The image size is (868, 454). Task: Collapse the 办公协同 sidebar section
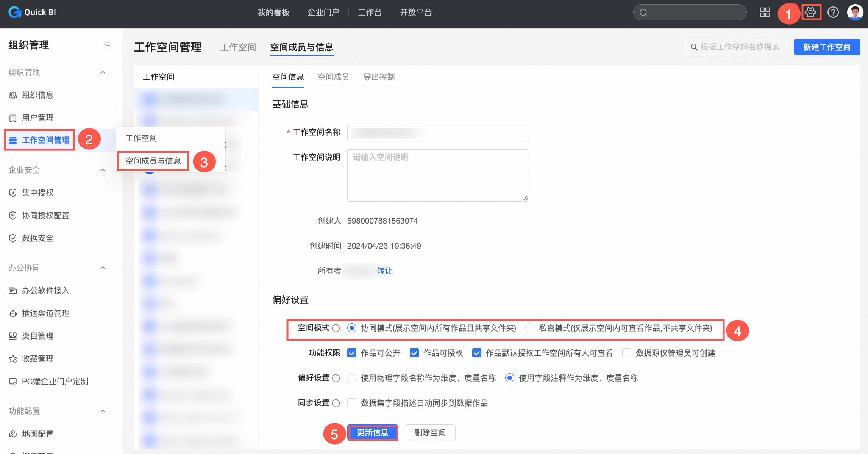(103, 268)
